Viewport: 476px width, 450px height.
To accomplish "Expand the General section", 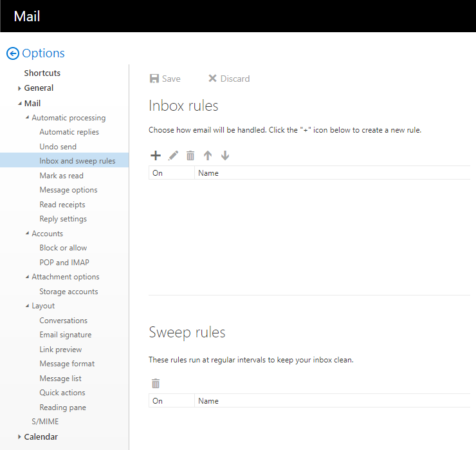I will [20, 88].
